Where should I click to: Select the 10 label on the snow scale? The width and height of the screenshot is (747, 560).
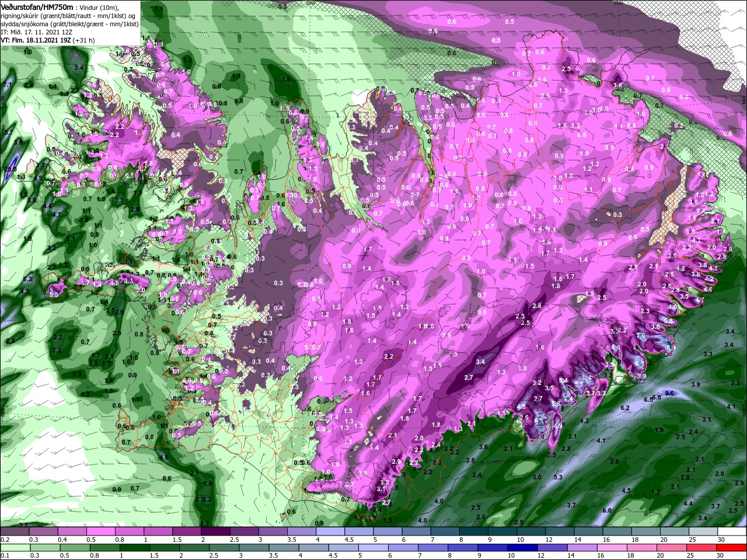[520, 540]
